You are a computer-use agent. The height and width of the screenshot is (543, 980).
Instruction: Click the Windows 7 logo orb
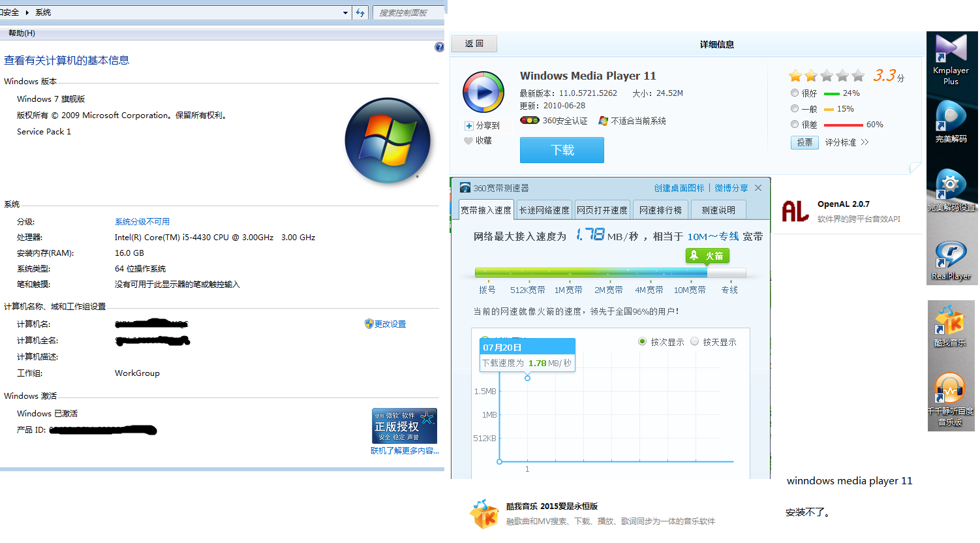click(388, 140)
